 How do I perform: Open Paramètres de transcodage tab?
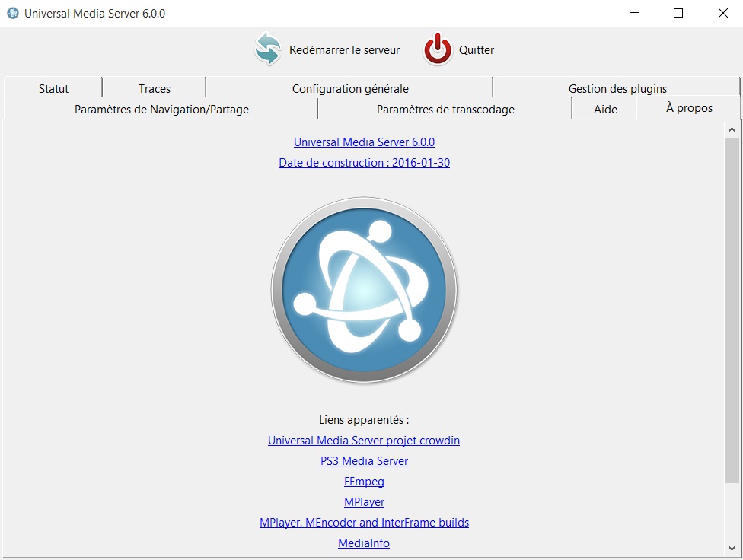[x=445, y=109]
